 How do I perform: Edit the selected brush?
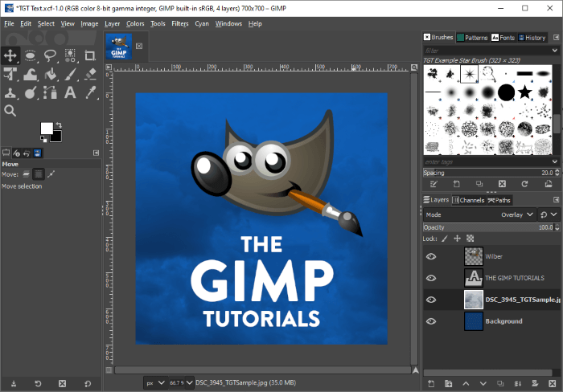434,184
